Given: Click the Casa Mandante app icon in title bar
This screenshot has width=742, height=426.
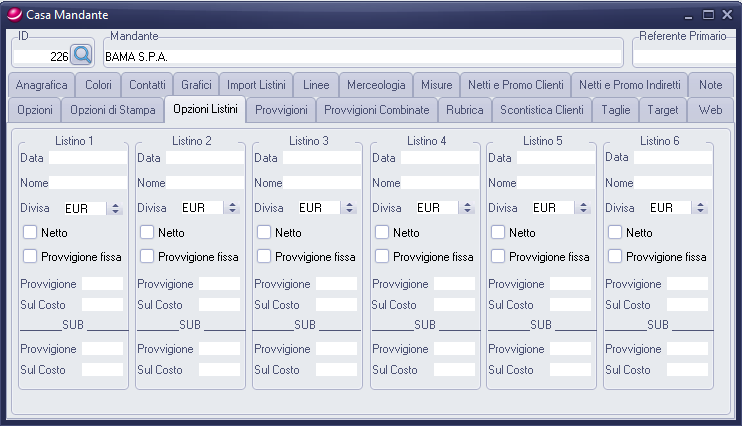Looking at the screenshot, I should (x=12, y=15).
